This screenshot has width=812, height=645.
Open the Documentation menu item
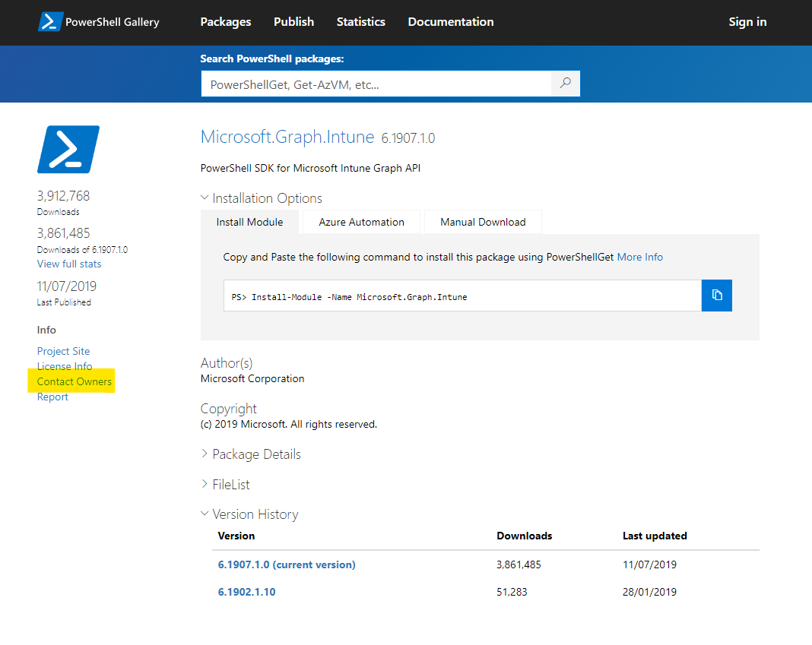click(451, 22)
